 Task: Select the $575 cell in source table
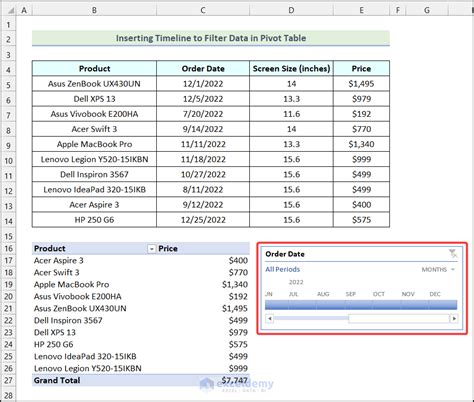361,220
